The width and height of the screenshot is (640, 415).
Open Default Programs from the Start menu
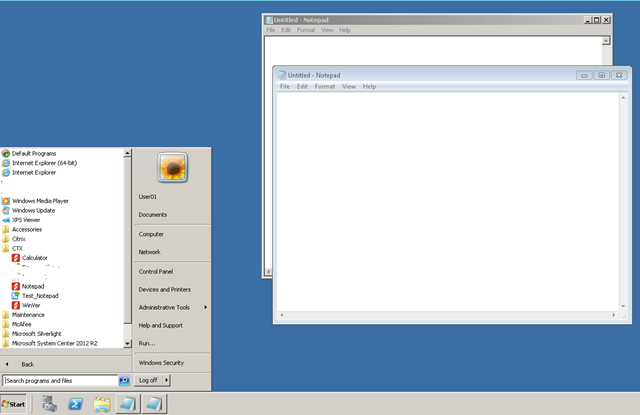(34, 153)
